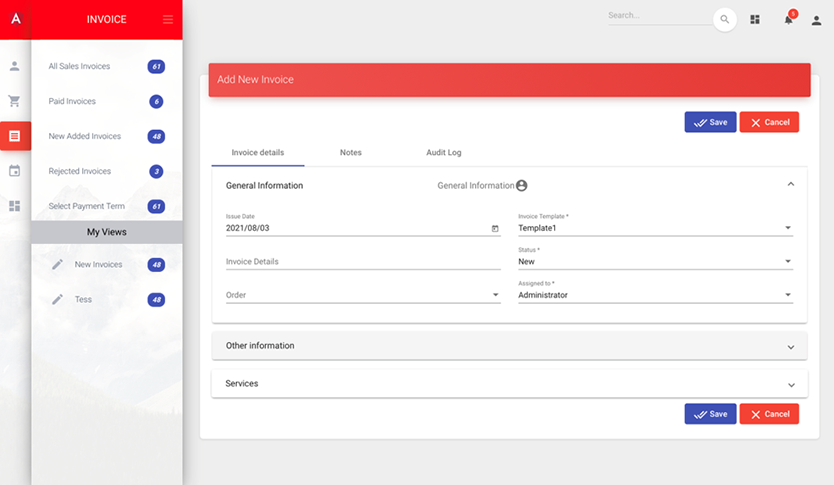
Task: Click the search magnifier button
Action: pyautogui.click(x=724, y=20)
